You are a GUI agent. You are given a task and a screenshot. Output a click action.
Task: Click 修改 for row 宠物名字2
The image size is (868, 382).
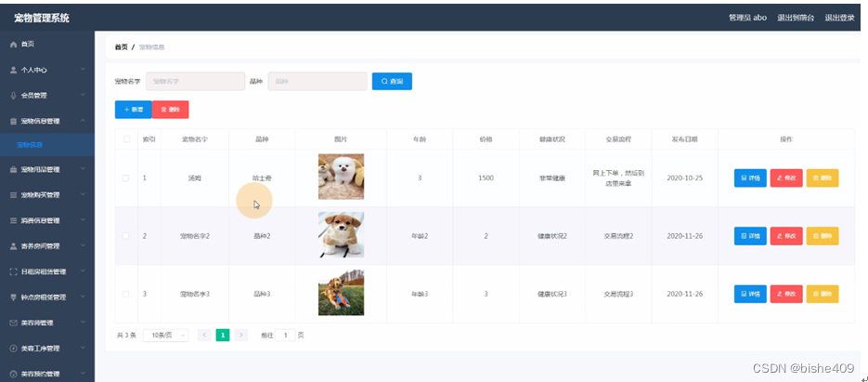point(786,236)
